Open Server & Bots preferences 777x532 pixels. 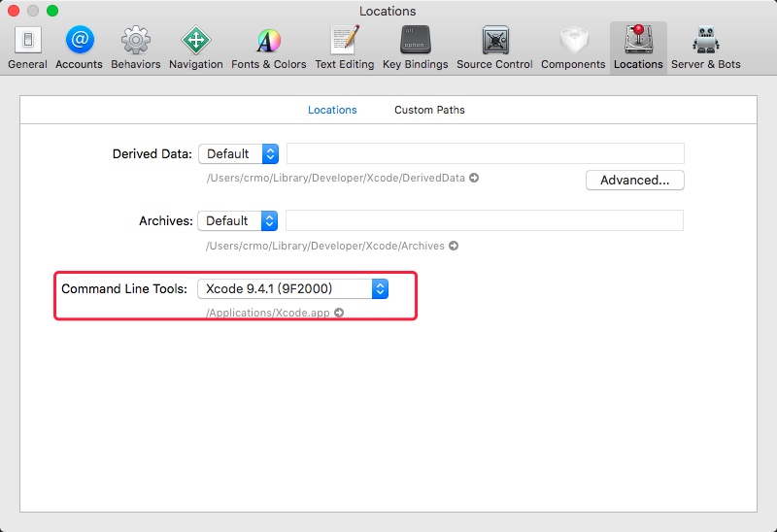tap(705, 47)
